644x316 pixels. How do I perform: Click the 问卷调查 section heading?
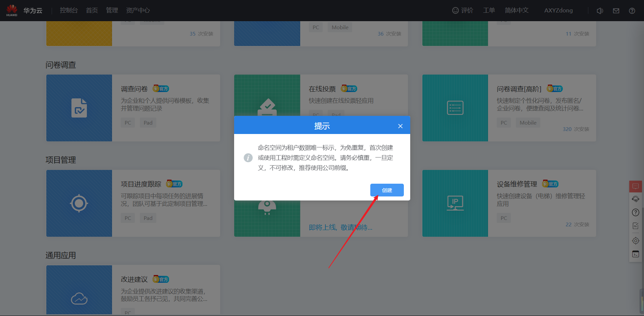61,65
